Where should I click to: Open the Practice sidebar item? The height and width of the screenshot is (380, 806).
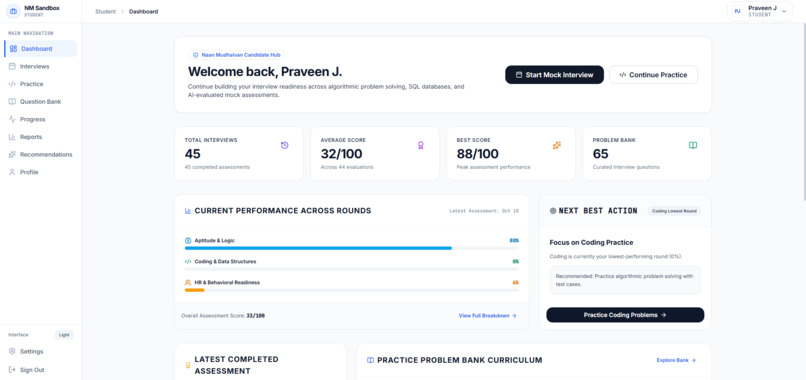(41, 84)
